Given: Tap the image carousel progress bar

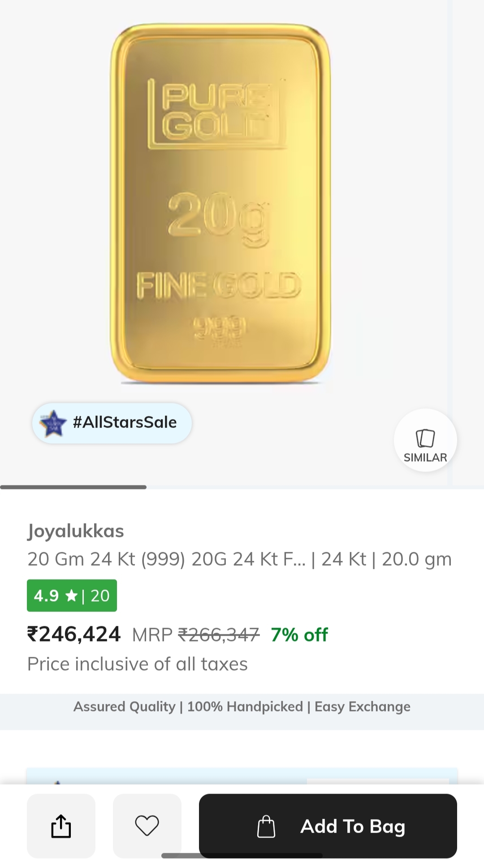Looking at the screenshot, I should pyautogui.click(x=73, y=487).
